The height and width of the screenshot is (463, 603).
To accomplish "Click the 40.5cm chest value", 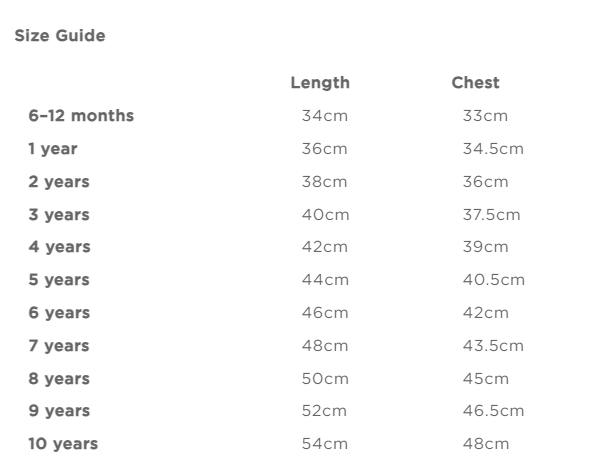I will 492,280.
